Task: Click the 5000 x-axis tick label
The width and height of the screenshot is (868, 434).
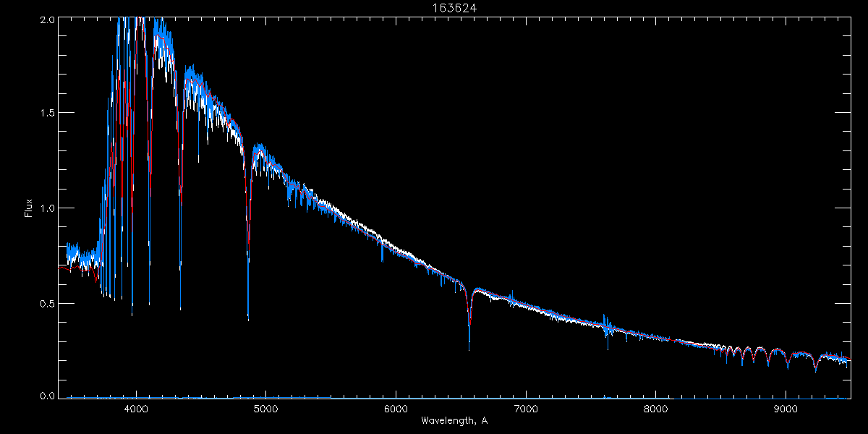Action: point(265,409)
